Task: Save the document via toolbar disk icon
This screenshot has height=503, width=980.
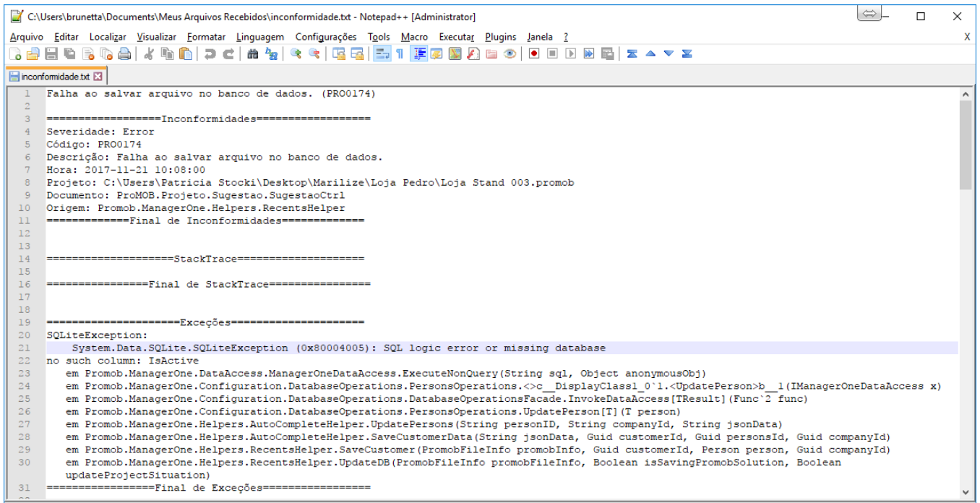Action: [51, 53]
